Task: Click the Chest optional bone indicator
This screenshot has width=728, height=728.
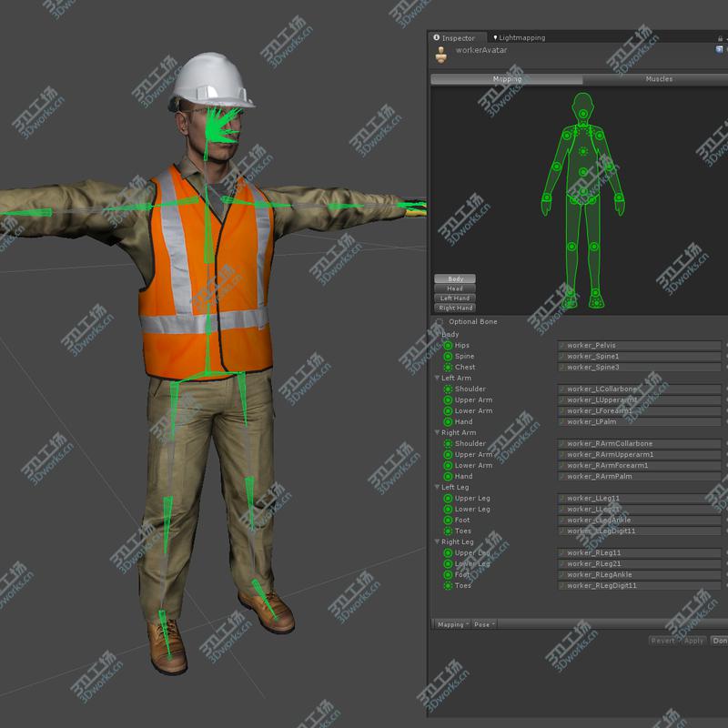Action: pos(448,368)
